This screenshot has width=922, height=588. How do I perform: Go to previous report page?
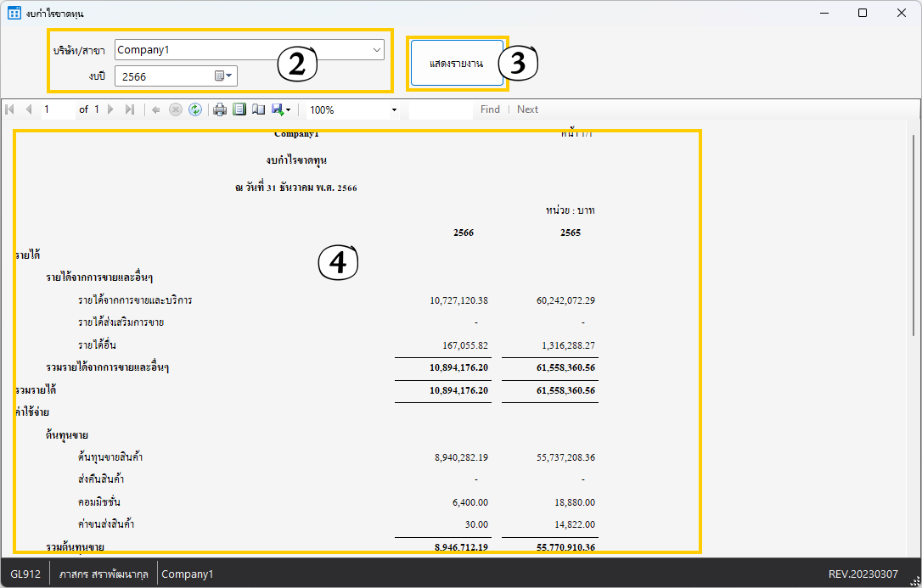click(29, 109)
